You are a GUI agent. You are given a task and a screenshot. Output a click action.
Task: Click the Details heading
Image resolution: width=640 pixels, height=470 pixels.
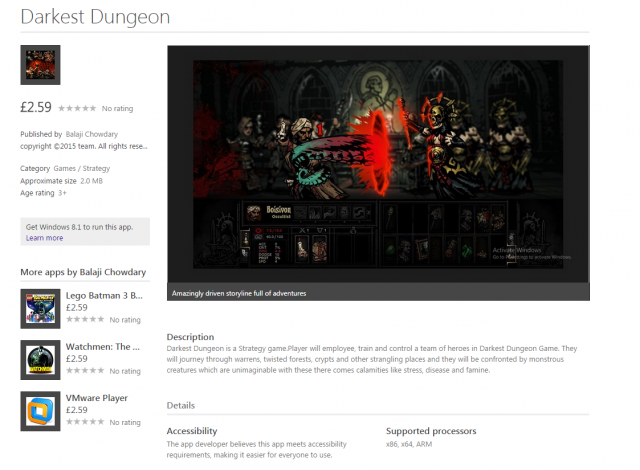pyautogui.click(x=181, y=406)
